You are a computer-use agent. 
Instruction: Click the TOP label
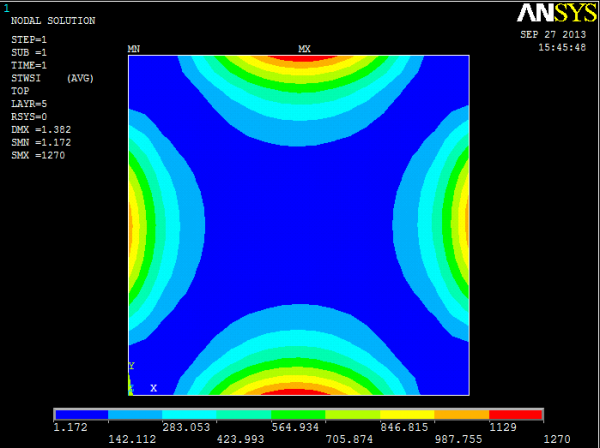[x=20, y=91]
